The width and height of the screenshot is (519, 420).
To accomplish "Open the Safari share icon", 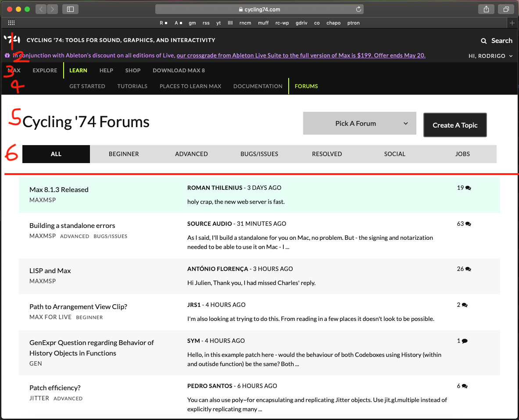I will (x=486, y=9).
